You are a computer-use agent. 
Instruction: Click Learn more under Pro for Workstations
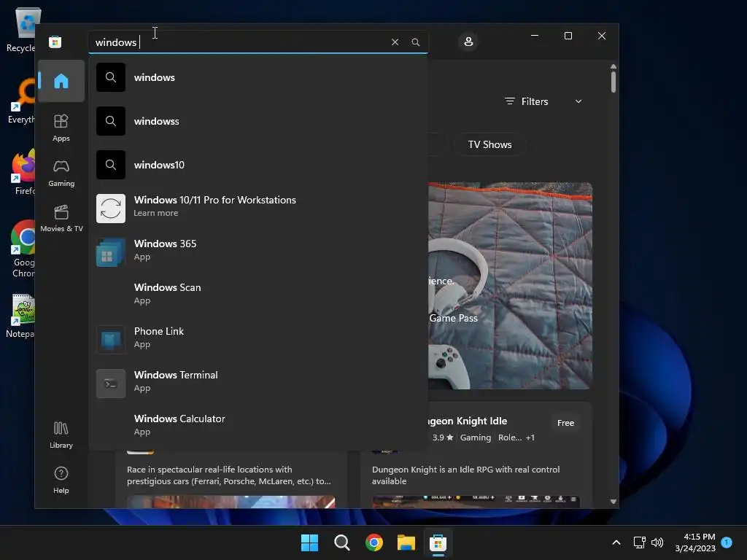pos(156,213)
